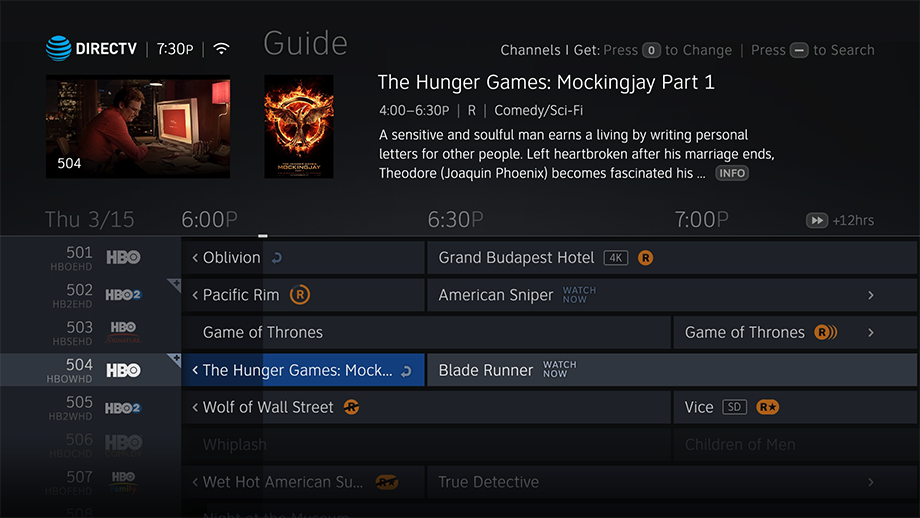Click the orange record icon on Pacific Rim
Image resolution: width=920 pixels, height=518 pixels.
300,294
